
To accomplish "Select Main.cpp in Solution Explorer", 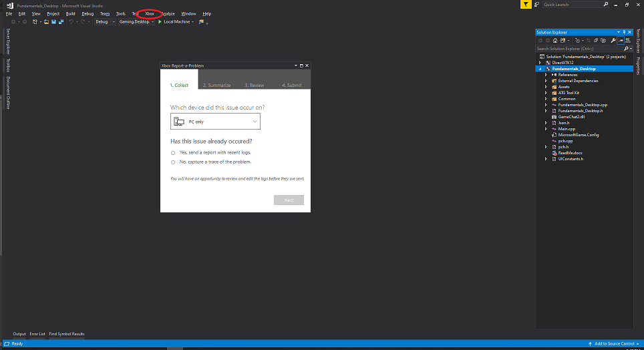I will coord(567,129).
